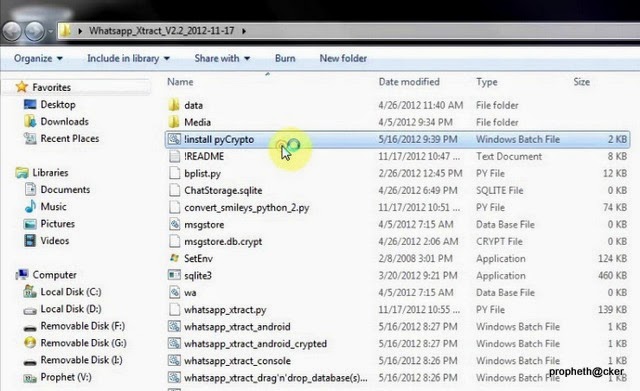
Task: Sort by Size column header
Action: point(581,82)
